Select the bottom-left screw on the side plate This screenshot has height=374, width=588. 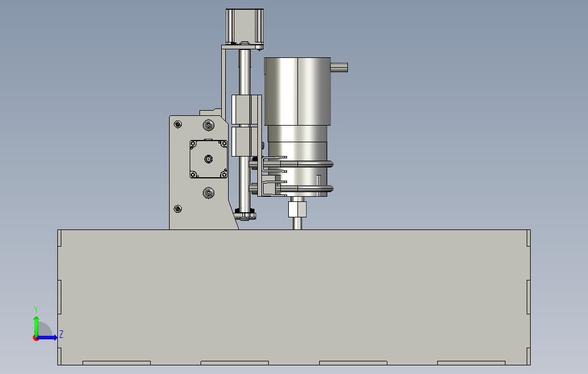tap(178, 208)
